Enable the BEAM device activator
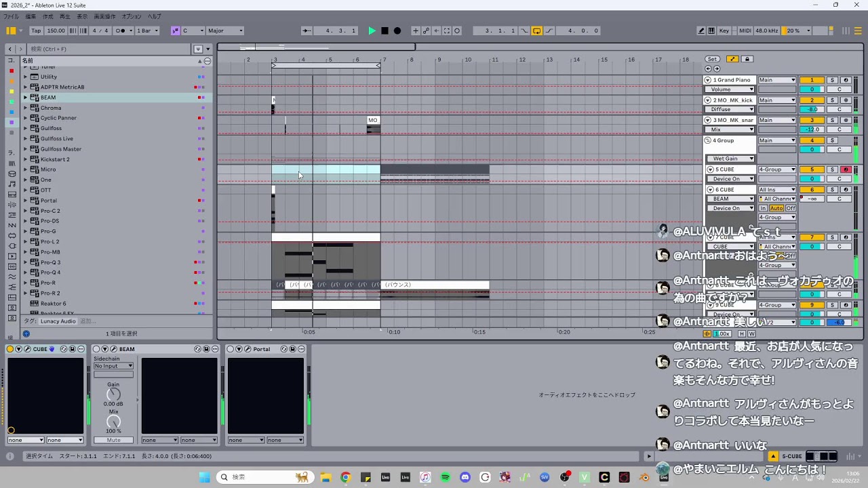868x488 pixels. click(96, 349)
